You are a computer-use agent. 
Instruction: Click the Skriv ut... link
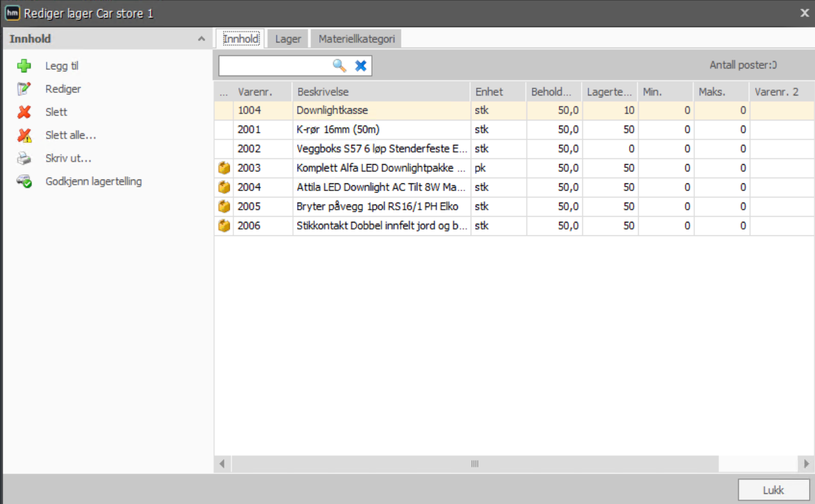point(68,158)
